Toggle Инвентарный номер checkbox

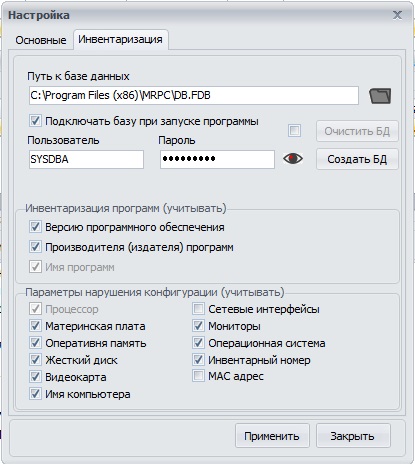[x=198, y=360]
